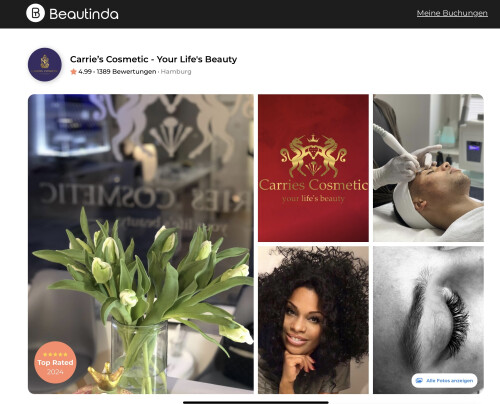Screen dimensions: 500x404
Task: Open the facial treatment photo
Action: (x=428, y=168)
